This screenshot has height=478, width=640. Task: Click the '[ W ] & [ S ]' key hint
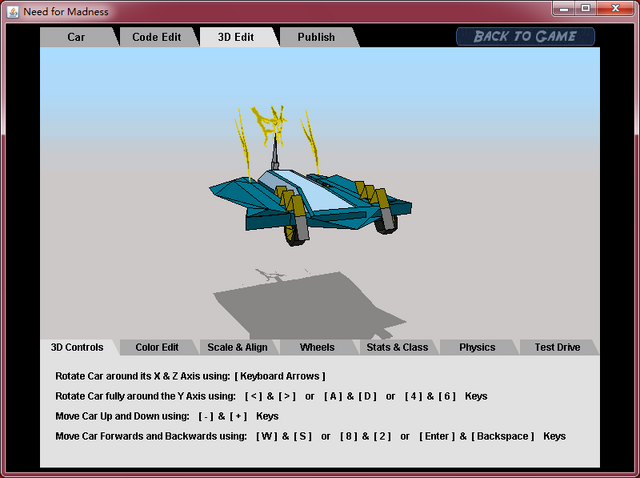[x=284, y=436]
